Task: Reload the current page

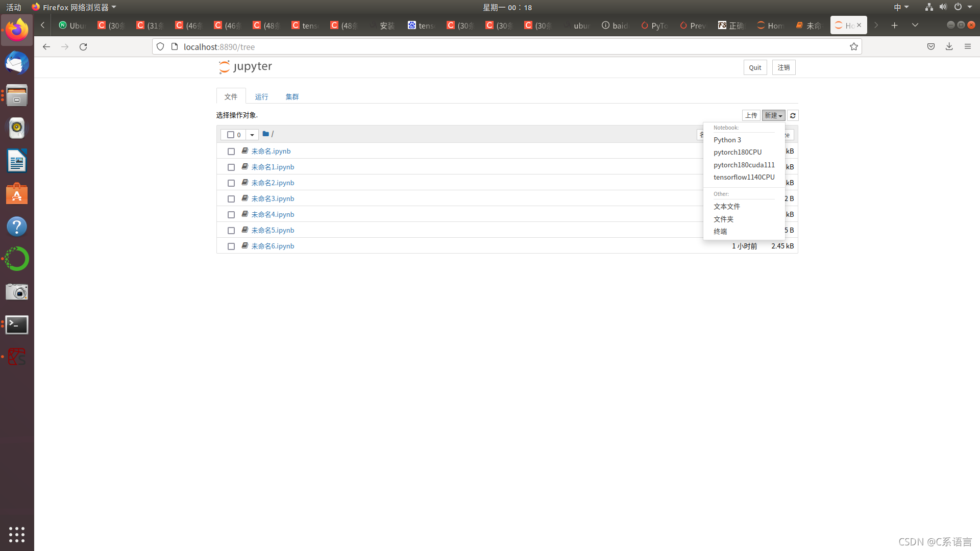Action: click(x=83, y=47)
